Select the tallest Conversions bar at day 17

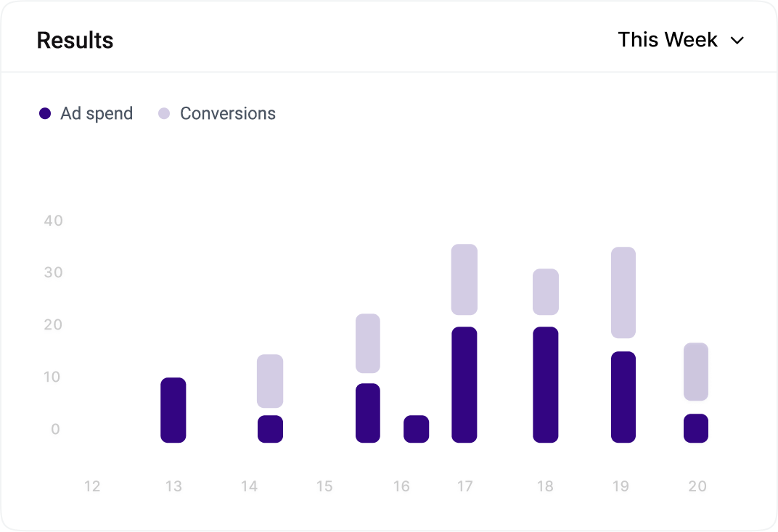tap(464, 279)
